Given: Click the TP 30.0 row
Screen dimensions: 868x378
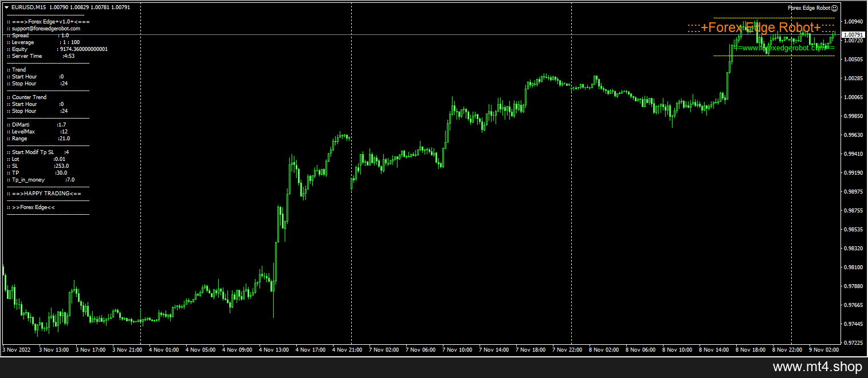Looking at the screenshot, I should click(x=37, y=172).
